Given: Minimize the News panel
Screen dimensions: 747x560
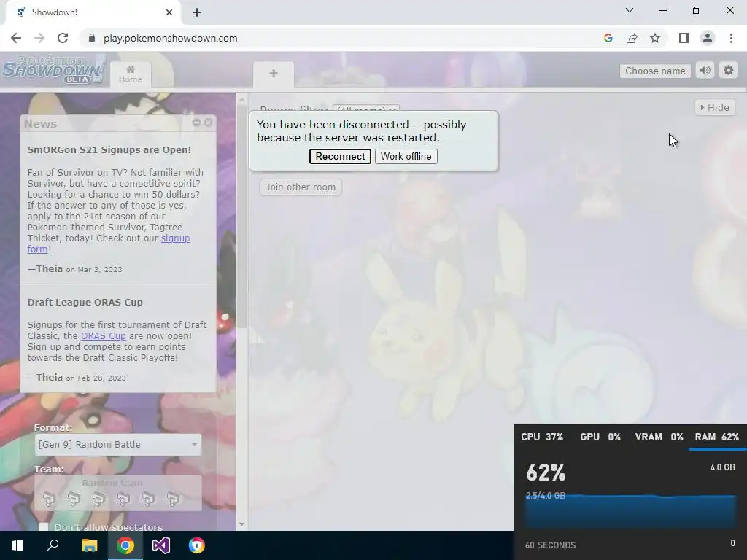Looking at the screenshot, I should pos(196,122).
